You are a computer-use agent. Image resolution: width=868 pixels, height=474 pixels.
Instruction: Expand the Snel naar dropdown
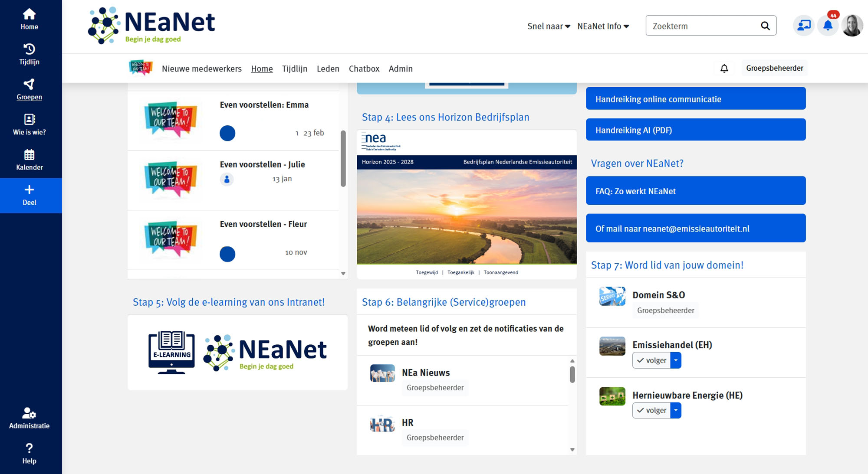click(549, 26)
